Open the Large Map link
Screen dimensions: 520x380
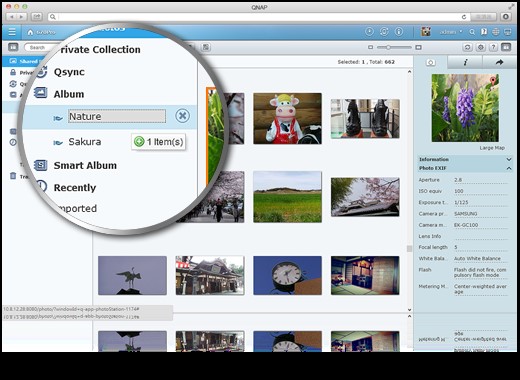coord(492,148)
